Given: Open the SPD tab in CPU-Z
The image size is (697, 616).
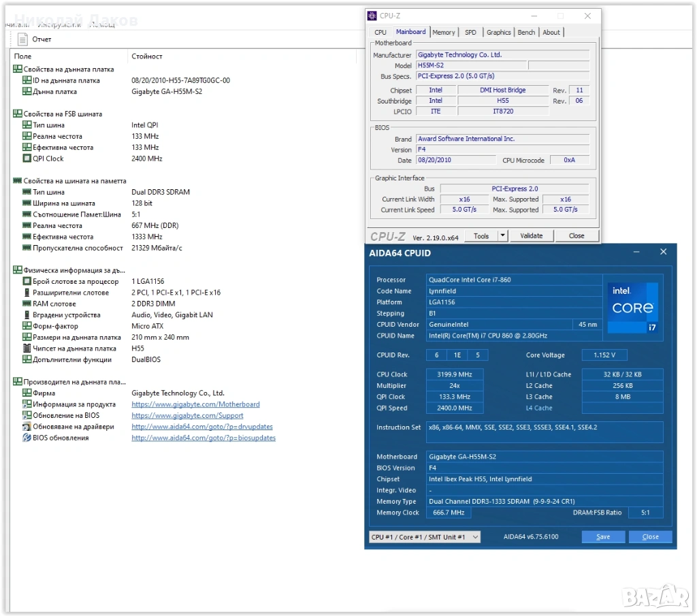Looking at the screenshot, I should pos(470,32).
